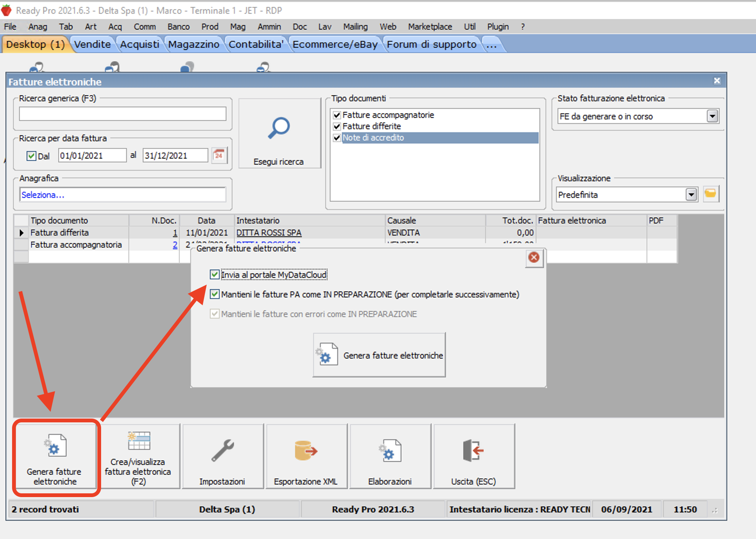Close the Fatture elettroniche window
The width and height of the screenshot is (756, 539).
717,81
